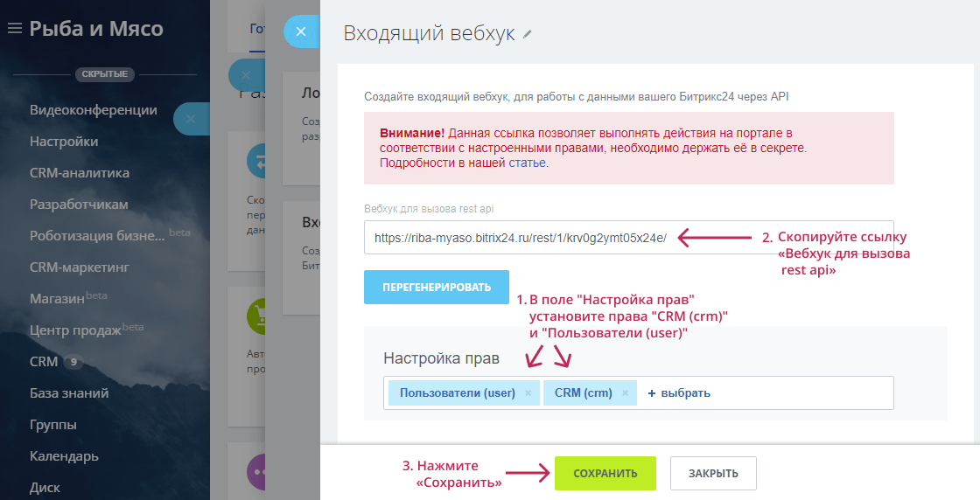Remove the CRM (crm) permission tag
Viewport: 980px width, 500px height.
tap(625, 393)
